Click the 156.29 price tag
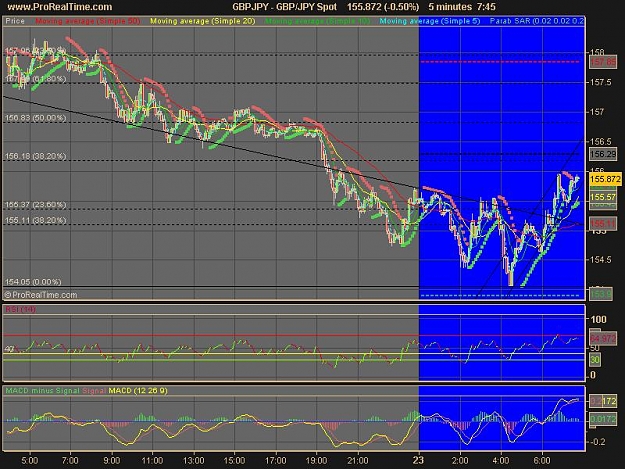The height and width of the screenshot is (469, 625). pos(603,154)
